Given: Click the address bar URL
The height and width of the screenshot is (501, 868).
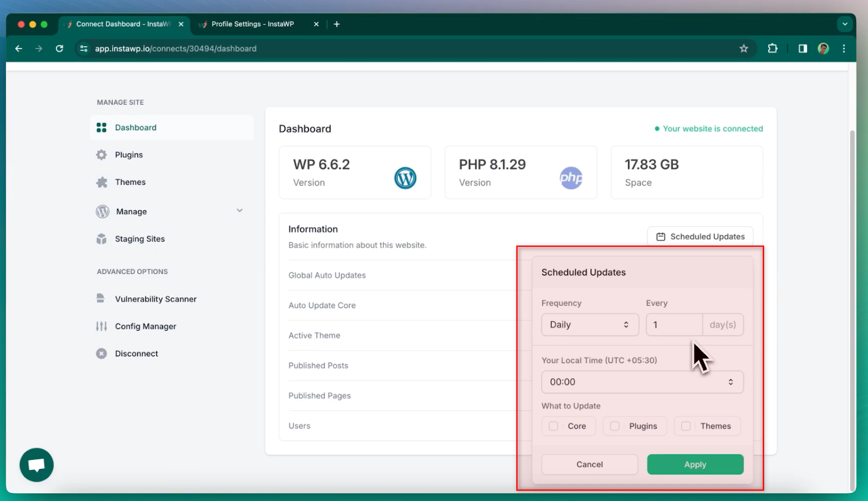Looking at the screenshot, I should (x=176, y=49).
